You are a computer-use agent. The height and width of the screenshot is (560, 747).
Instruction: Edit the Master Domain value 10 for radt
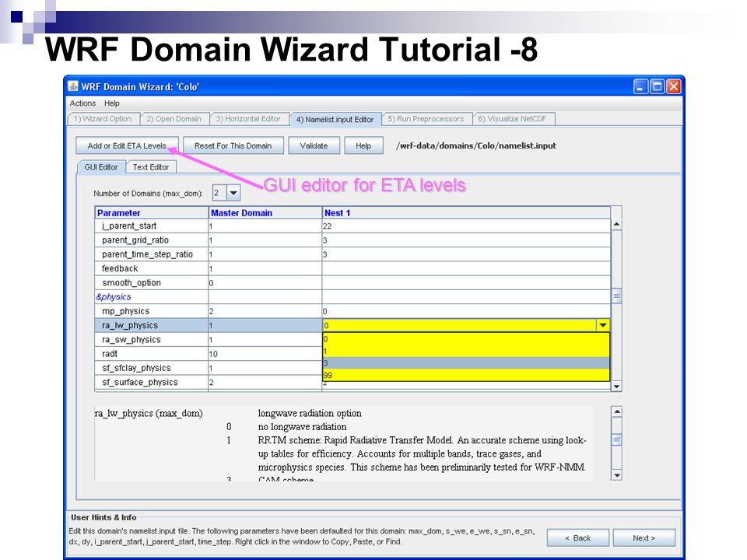tap(265, 354)
